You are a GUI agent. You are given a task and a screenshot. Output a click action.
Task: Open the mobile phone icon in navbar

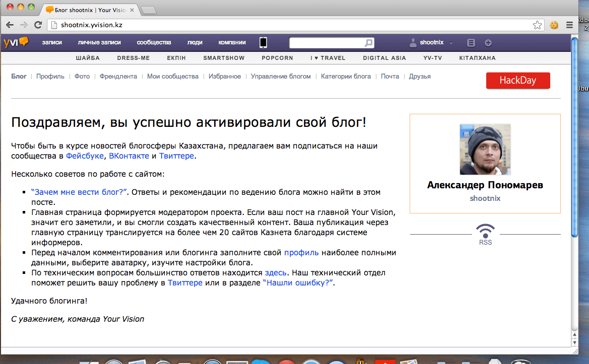point(264,42)
